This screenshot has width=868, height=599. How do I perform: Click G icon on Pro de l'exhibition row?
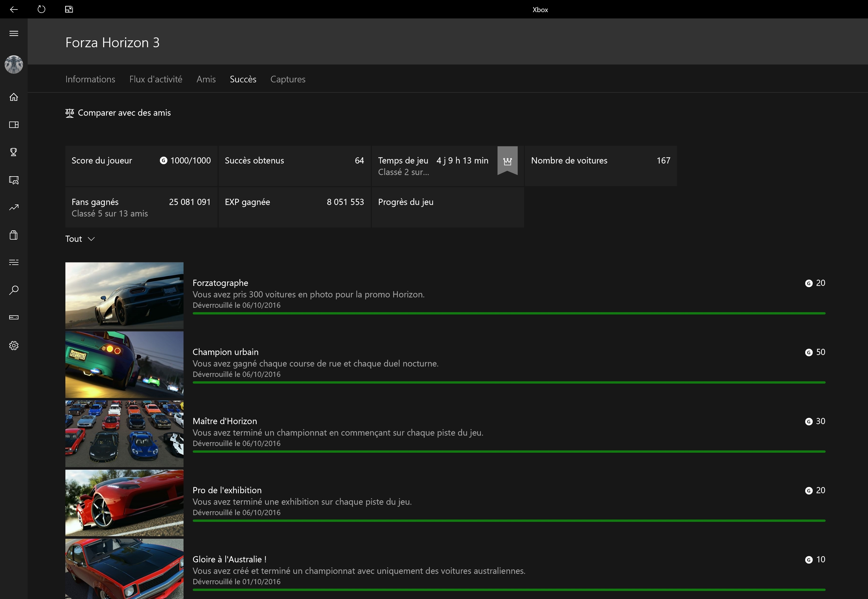click(x=809, y=490)
